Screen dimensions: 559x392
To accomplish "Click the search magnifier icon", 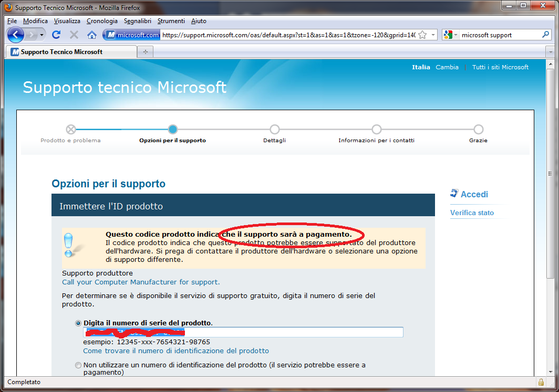I will pyautogui.click(x=545, y=35).
